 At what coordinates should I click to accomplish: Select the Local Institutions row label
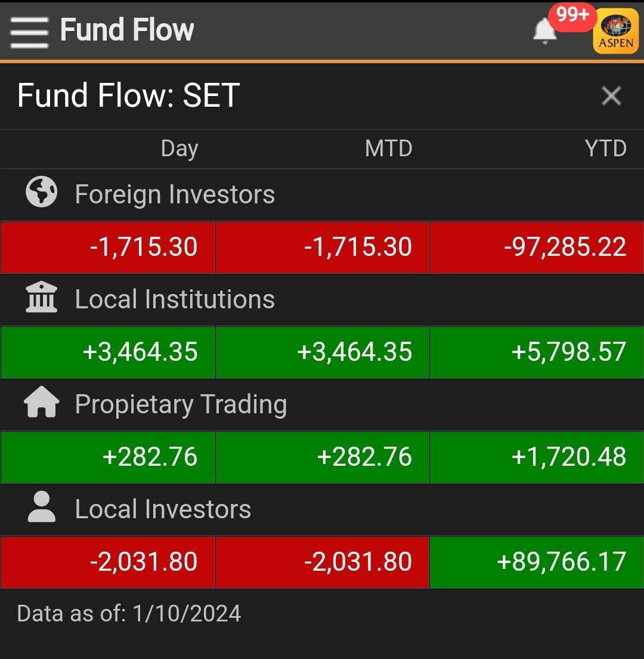pos(175,299)
